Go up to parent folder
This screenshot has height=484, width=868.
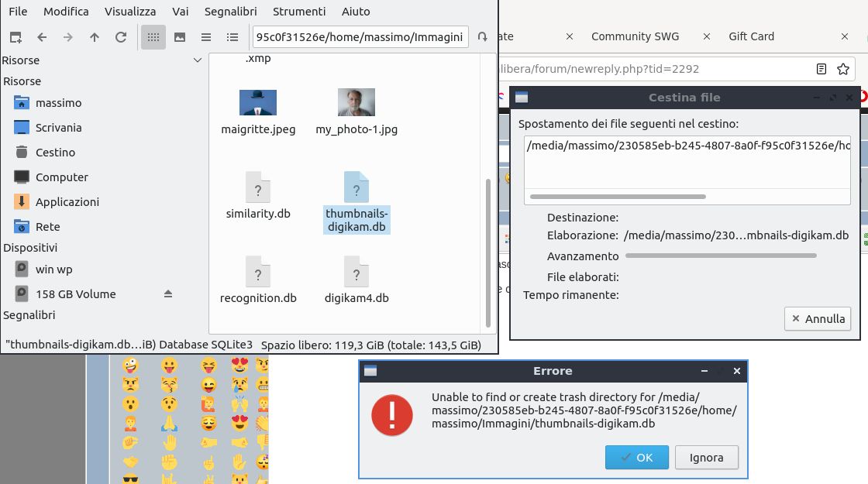(x=95, y=37)
